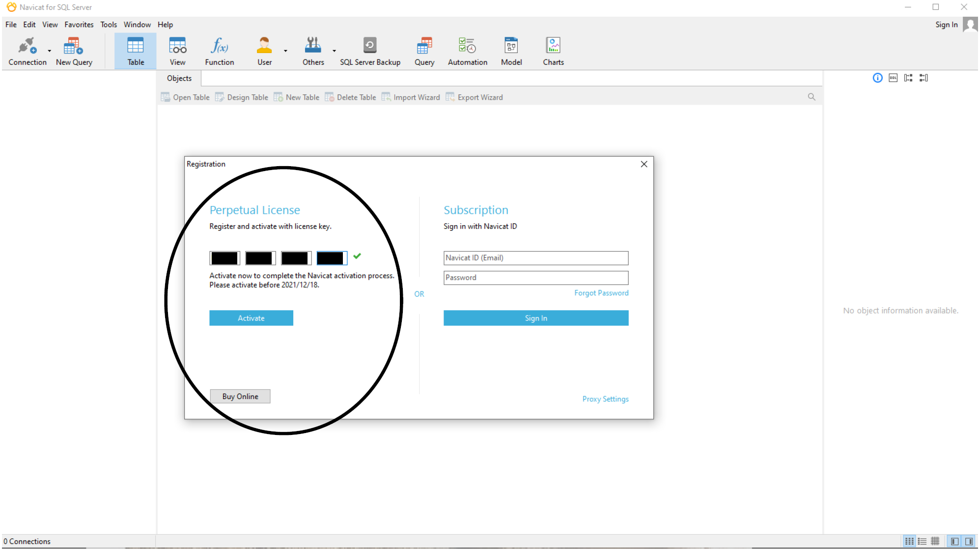980x549 pixels.
Task: Focus the Password field
Action: [x=536, y=278]
